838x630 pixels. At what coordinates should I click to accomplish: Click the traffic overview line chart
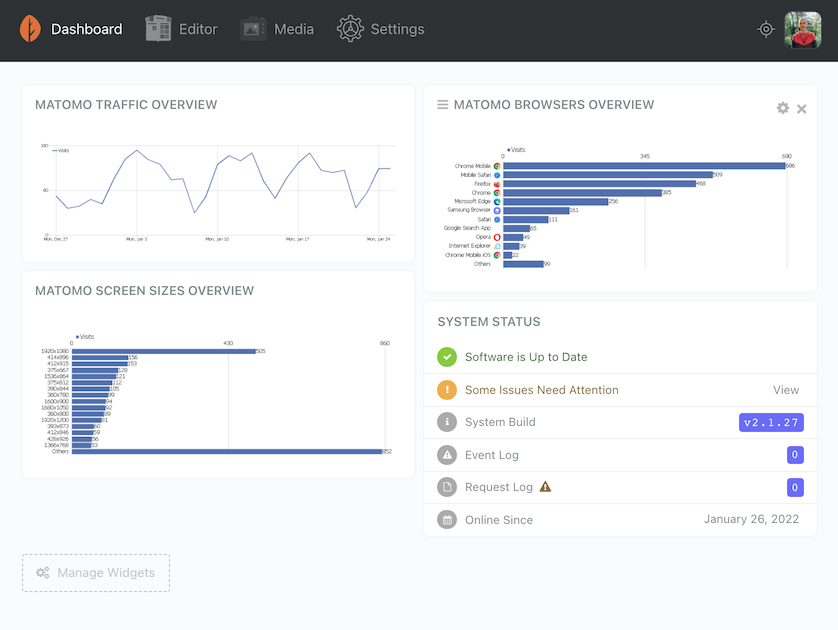(x=219, y=190)
